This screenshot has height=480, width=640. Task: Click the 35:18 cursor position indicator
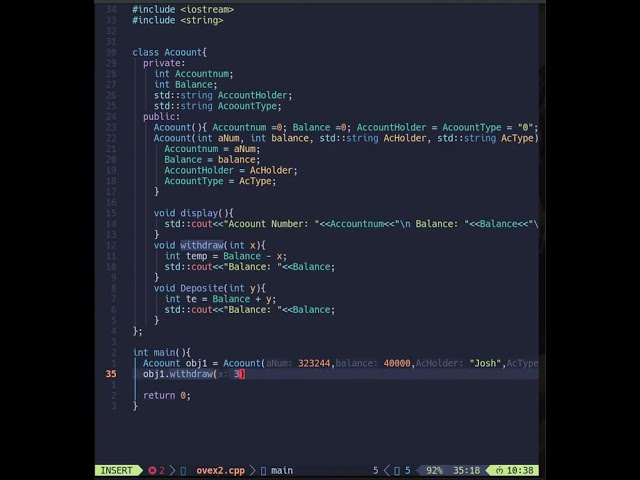pos(467,470)
